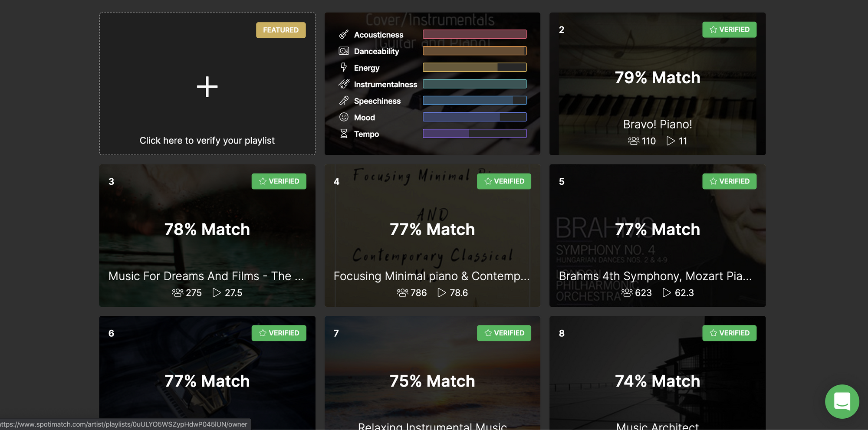This screenshot has height=430, width=868.
Task: Click the Instrumentalness violin icon
Action: (344, 84)
